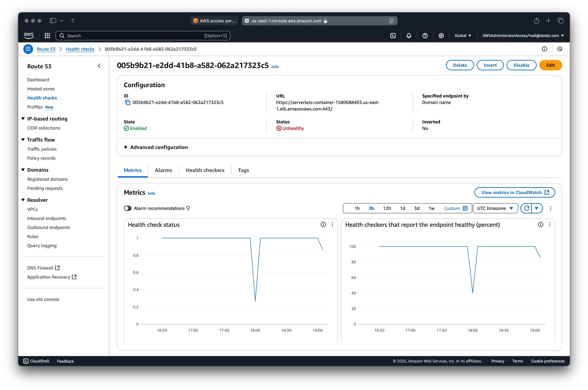Screen dimensions: 588x390
Task: Select the 12h time range option
Action: [x=387, y=208]
